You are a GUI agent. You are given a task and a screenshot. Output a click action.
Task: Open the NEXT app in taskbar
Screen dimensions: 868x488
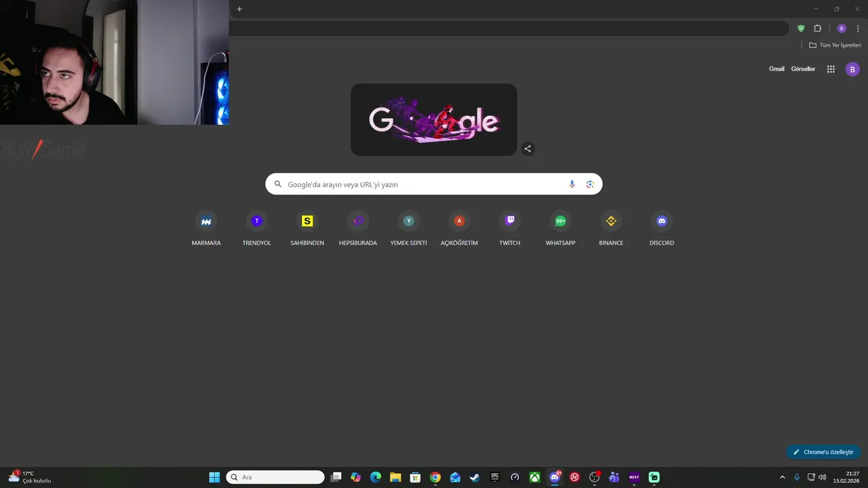634,477
